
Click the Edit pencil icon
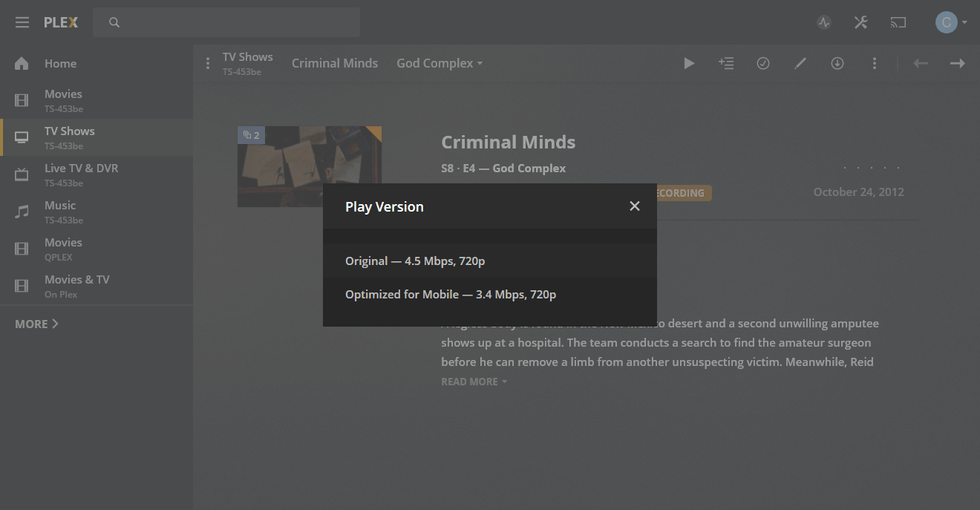800,63
